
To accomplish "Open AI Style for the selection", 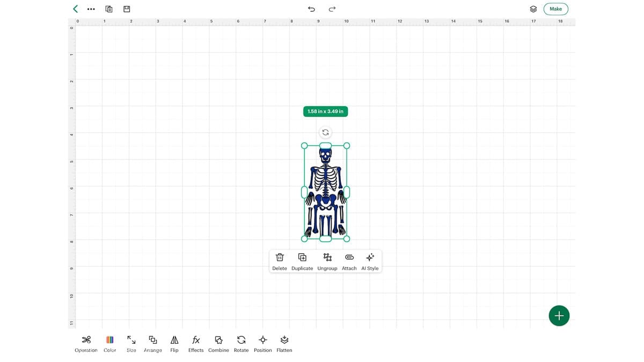I will 370,261.
